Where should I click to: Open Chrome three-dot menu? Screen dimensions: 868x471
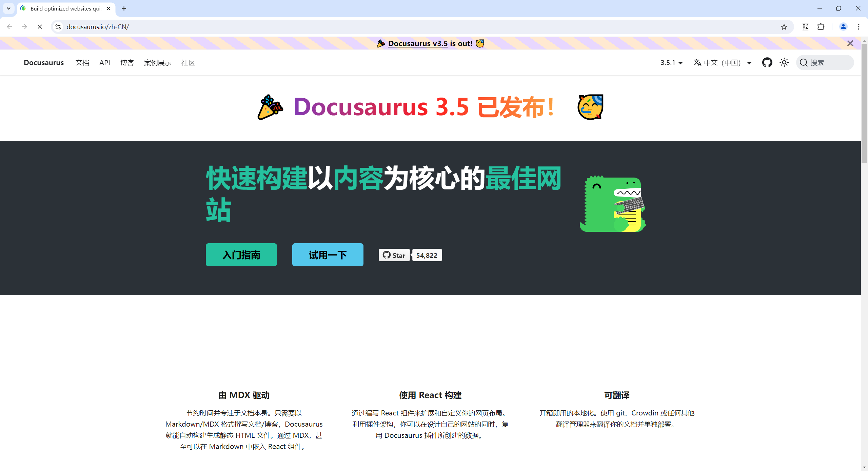point(859,27)
